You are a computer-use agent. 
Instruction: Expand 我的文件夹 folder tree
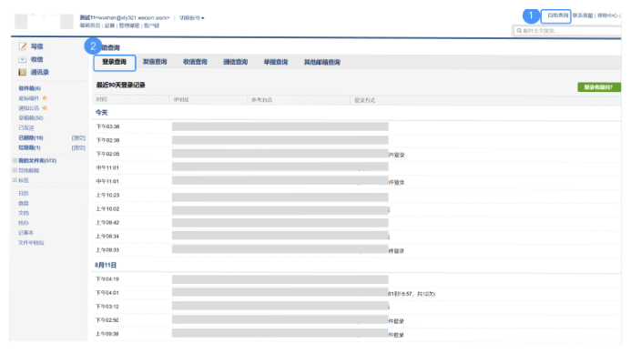[x=14, y=160]
